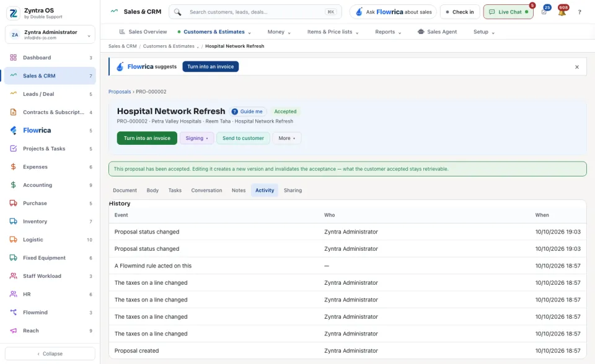This screenshot has width=595, height=364.
Task: Open the More actions dropdown
Action: pyautogui.click(x=287, y=138)
